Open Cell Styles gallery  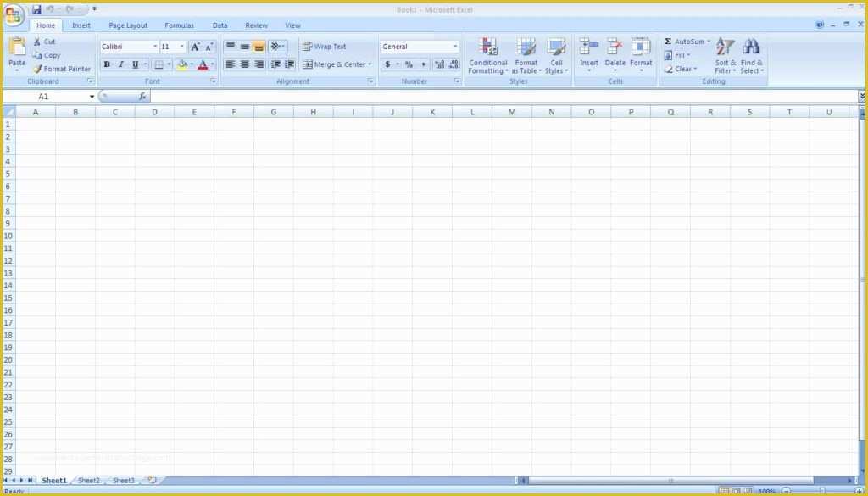[556, 56]
